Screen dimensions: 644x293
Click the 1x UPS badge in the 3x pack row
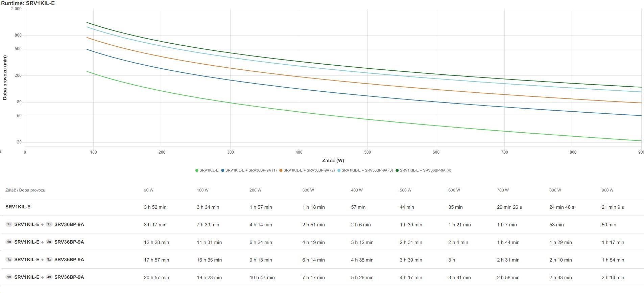point(9,260)
